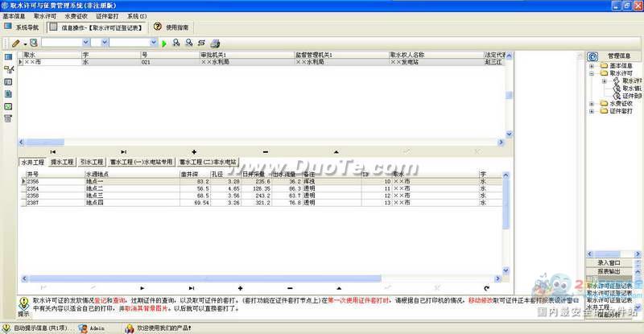Screen dimensions: 644x334
Task: Expand the 基本信息 tree folder
Action: click(x=592, y=66)
